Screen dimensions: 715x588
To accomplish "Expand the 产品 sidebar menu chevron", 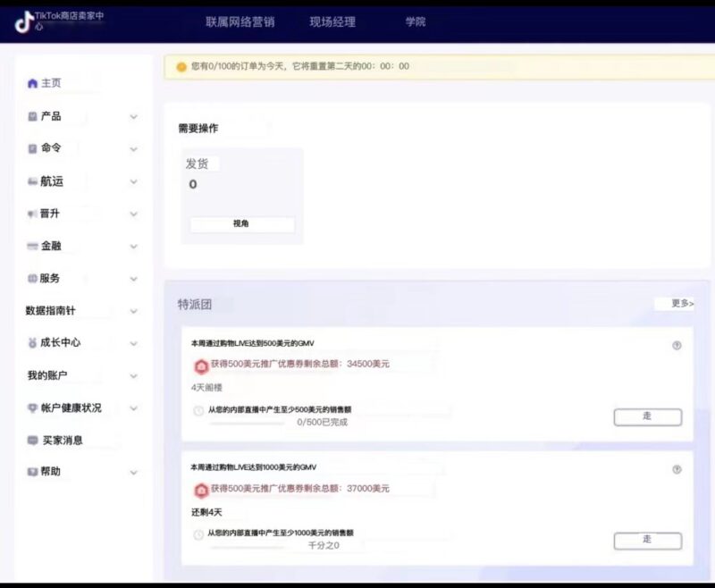I will pyautogui.click(x=133, y=116).
